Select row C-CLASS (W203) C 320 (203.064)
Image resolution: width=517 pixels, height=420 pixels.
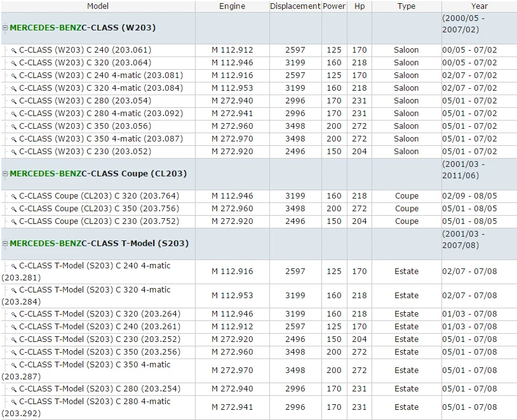pos(259,63)
